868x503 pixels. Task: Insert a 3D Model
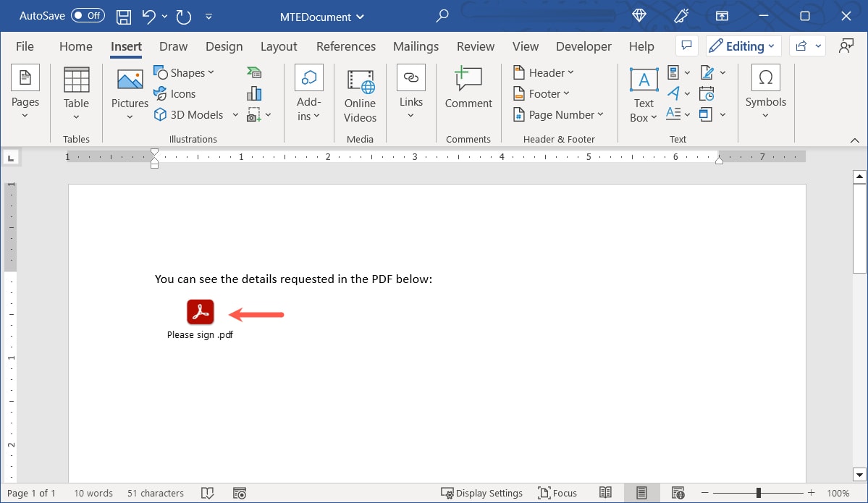tap(190, 114)
